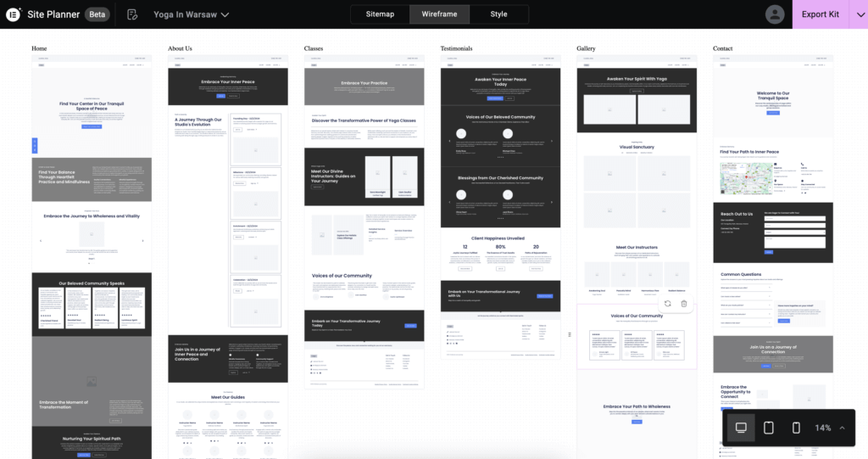Select the Wireframe tab
The image size is (868, 459).
click(x=439, y=14)
